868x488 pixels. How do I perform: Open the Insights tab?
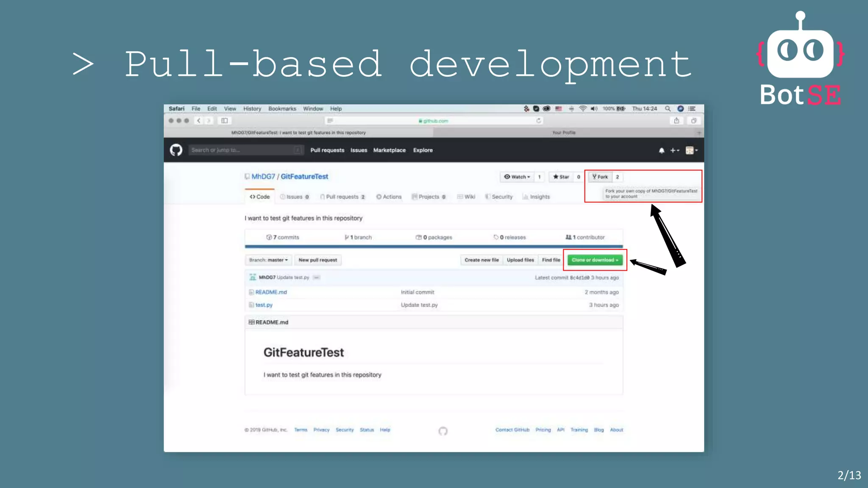point(536,197)
